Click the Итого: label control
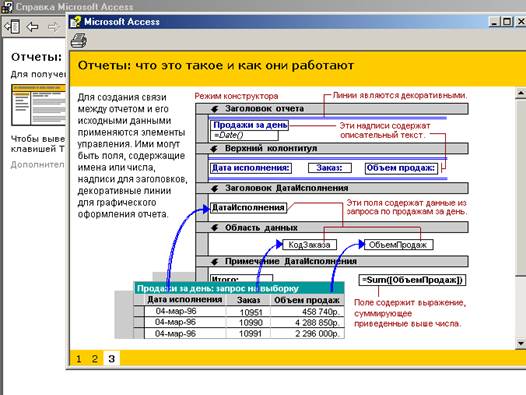The width and height of the screenshot is (526, 395). click(x=241, y=279)
